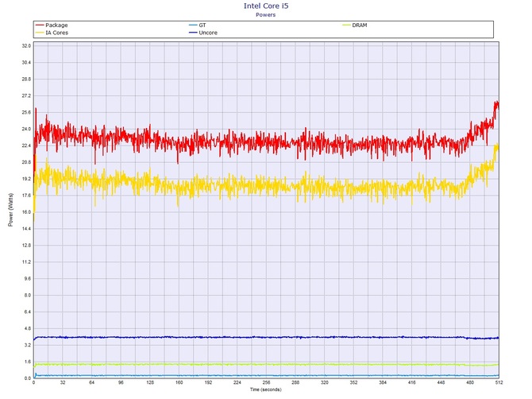Click the Powers subtitle
This screenshot has width=532, height=399.
[x=266, y=15]
